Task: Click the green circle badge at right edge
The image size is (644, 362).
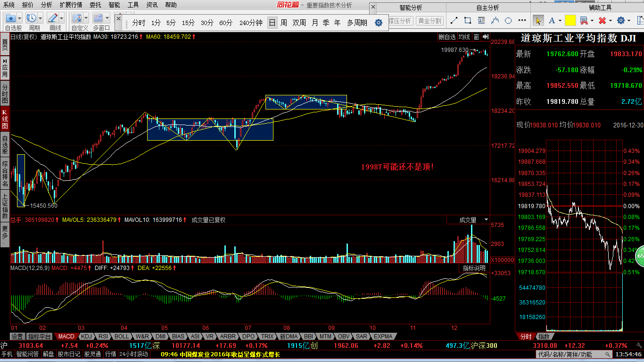Action: [640, 256]
